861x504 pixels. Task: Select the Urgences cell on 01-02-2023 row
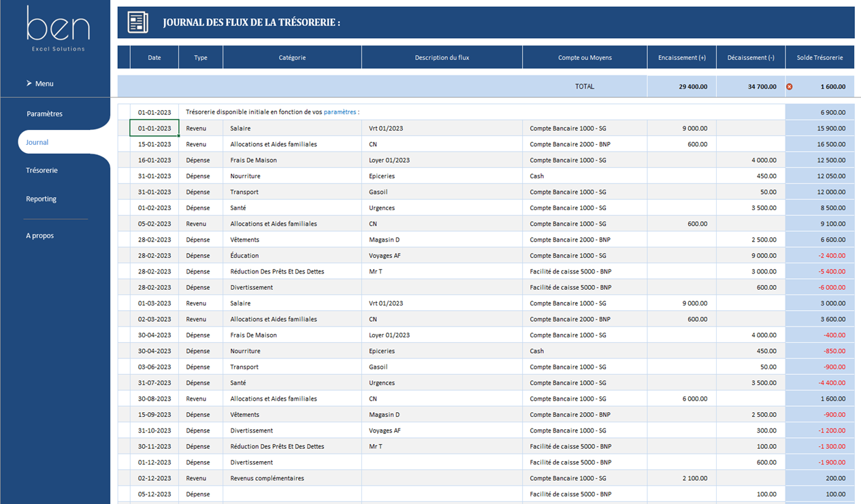tap(442, 207)
